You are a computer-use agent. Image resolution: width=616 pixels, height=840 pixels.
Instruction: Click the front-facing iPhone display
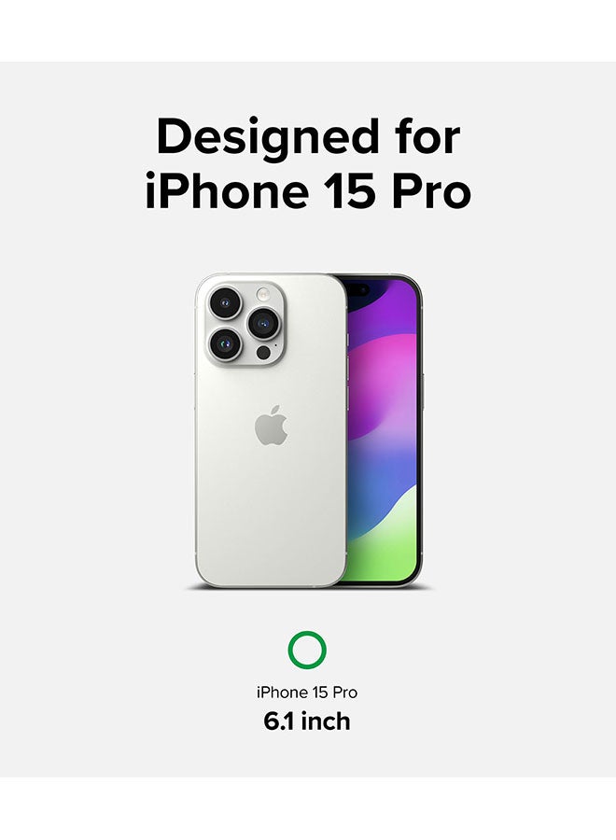click(x=383, y=432)
